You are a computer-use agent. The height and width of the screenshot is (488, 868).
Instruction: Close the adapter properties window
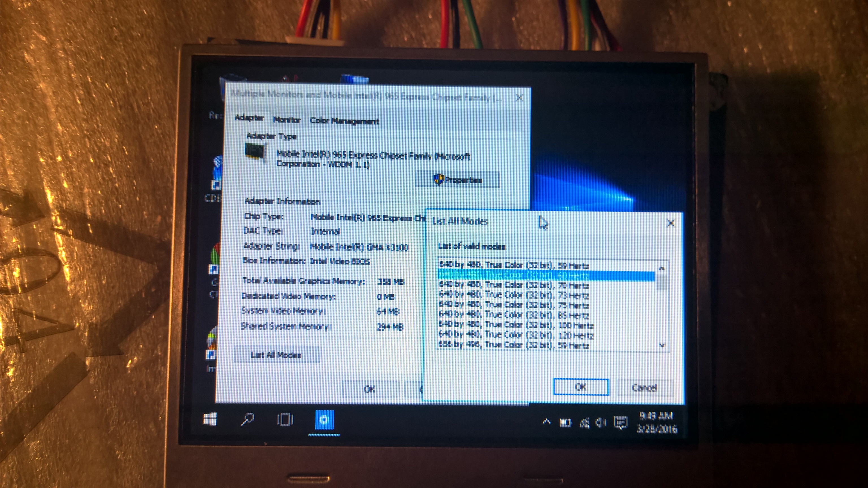(520, 98)
